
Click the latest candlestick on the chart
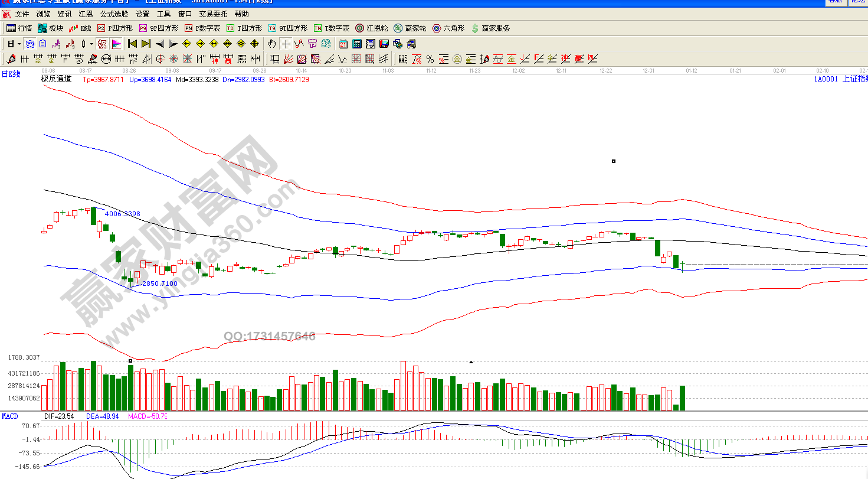(x=683, y=265)
